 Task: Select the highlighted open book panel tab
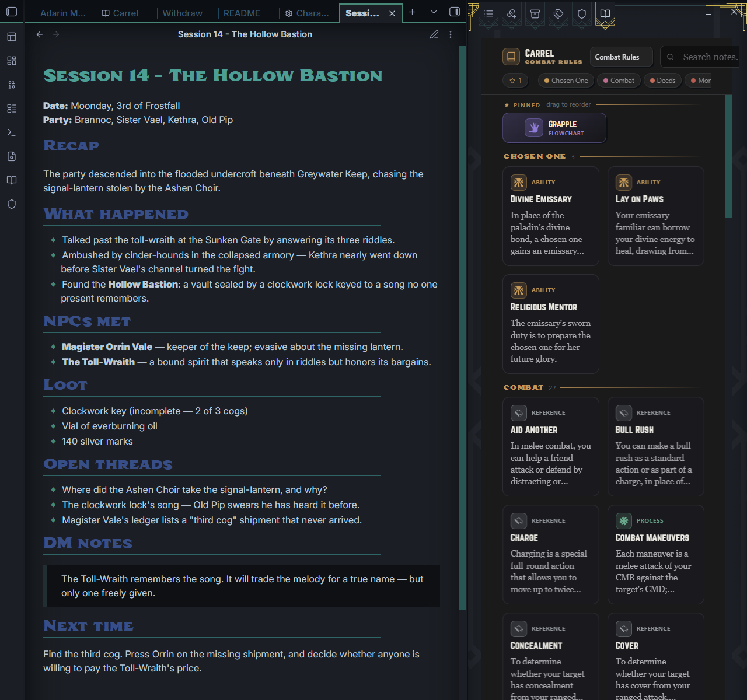point(605,14)
